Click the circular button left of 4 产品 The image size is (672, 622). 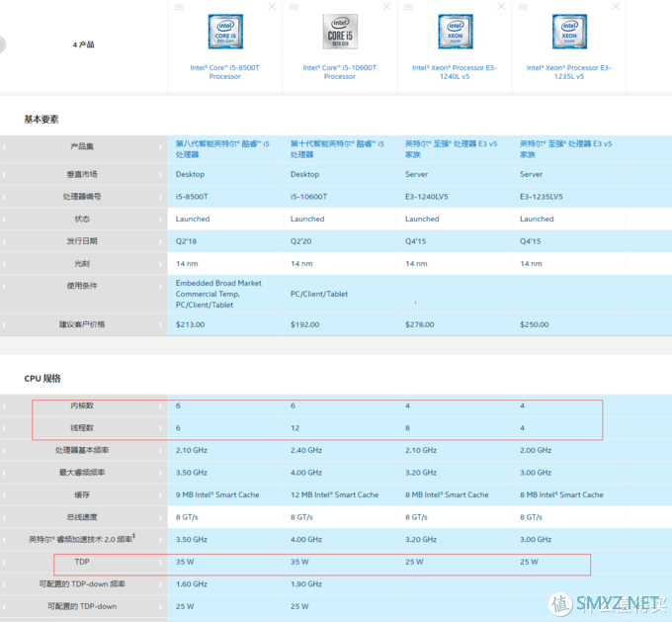(x=2, y=44)
